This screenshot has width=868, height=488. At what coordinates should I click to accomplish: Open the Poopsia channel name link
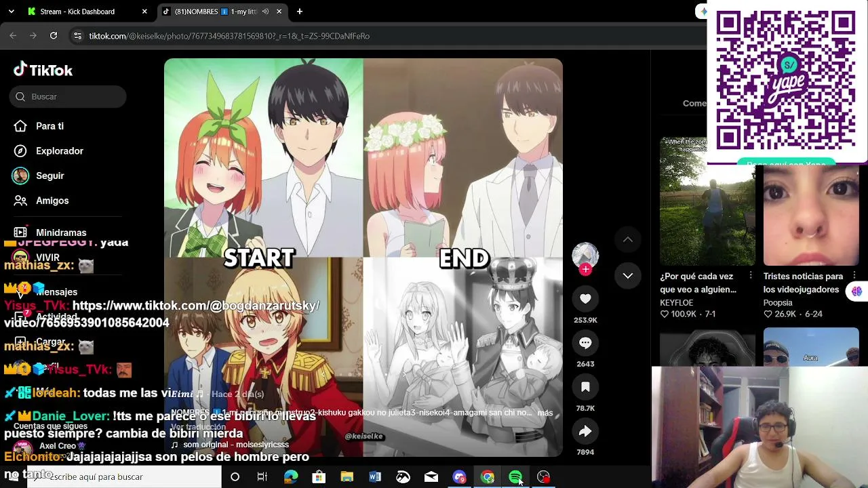pos(778,303)
